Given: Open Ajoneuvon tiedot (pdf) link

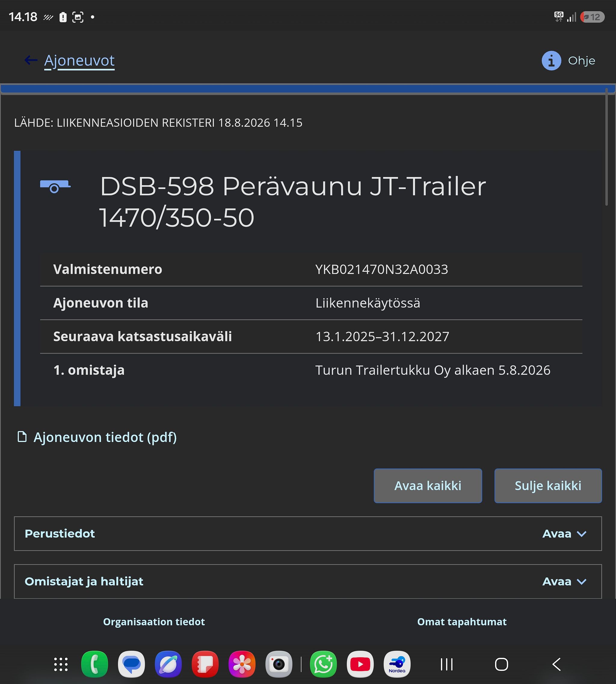Looking at the screenshot, I should pyautogui.click(x=105, y=437).
